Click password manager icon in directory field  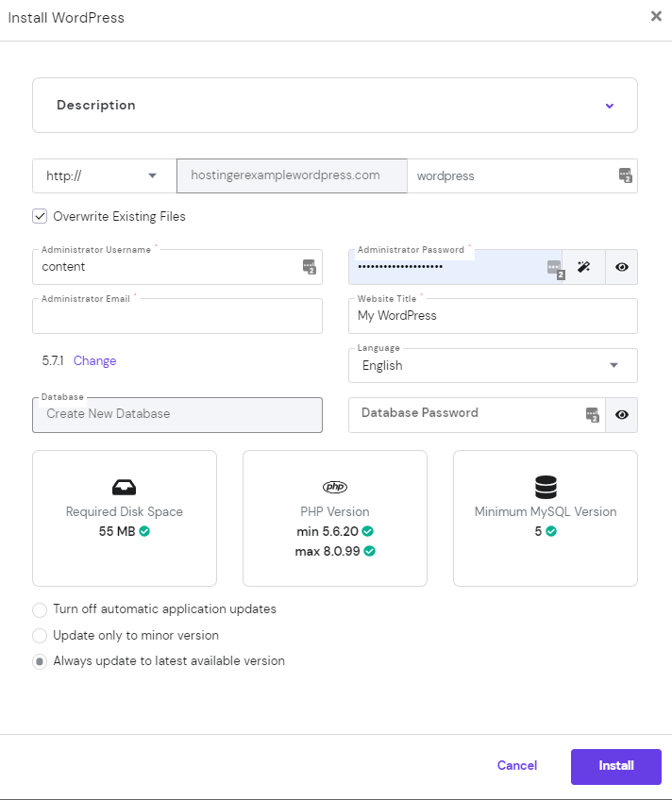tap(626, 175)
